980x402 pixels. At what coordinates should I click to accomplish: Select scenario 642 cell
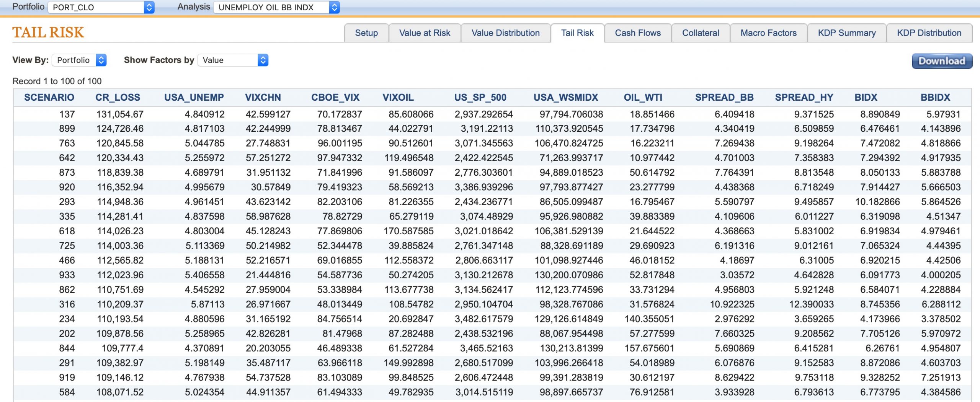click(67, 158)
